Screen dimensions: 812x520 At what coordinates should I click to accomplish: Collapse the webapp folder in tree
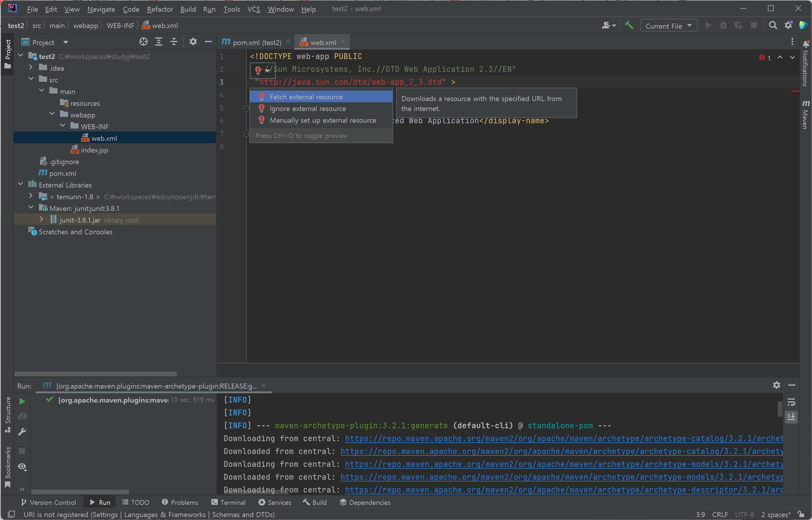pyautogui.click(x=52, y=114)
